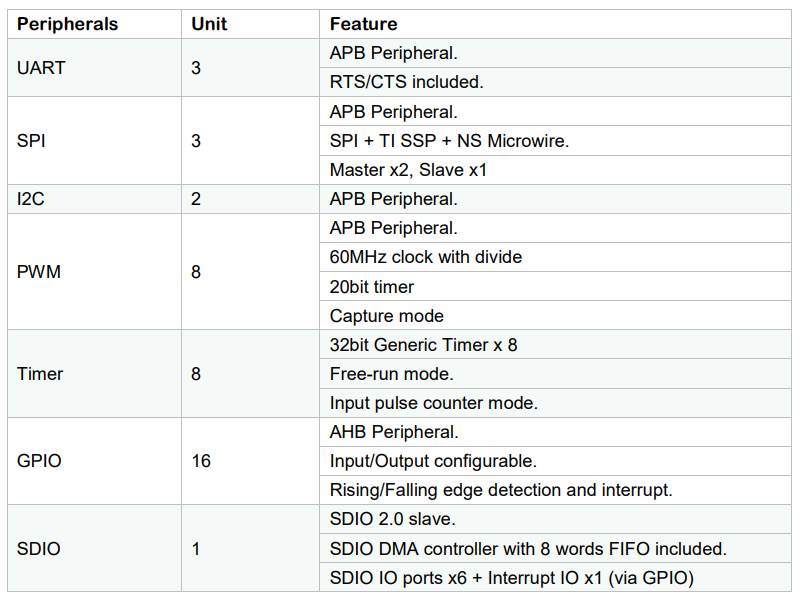
Task: Select the UART peripheral cell
Action: [94, 68]
